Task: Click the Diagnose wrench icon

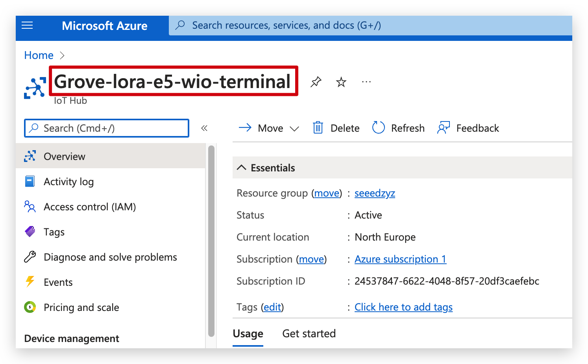Action: pyautogui.click(x=30, y=257)
